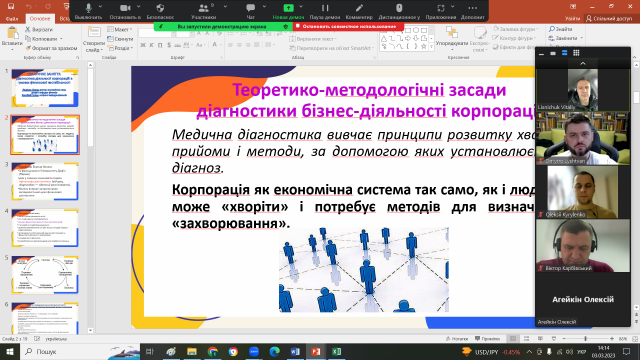The image size is (640, 360).
Task: Adjust the slide zoom slider handle
Action: pyautogui.click(x=585, y=339)
